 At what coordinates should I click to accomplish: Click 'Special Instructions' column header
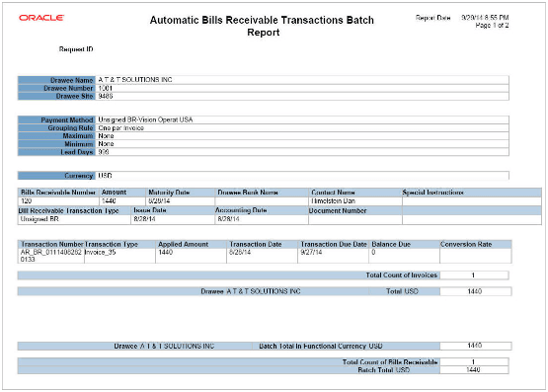pyautogui.click(x=432, y=193)
